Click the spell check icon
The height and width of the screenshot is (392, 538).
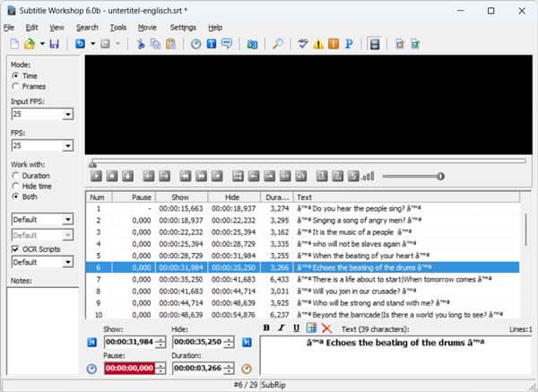[303, 44]
